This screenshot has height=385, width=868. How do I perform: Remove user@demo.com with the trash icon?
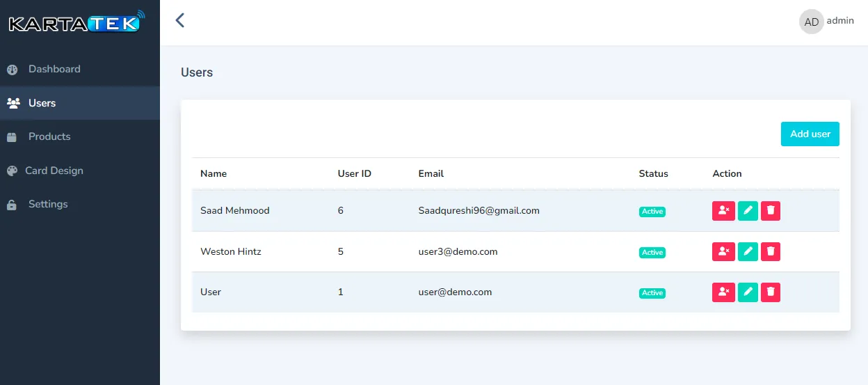click(771, 292)
